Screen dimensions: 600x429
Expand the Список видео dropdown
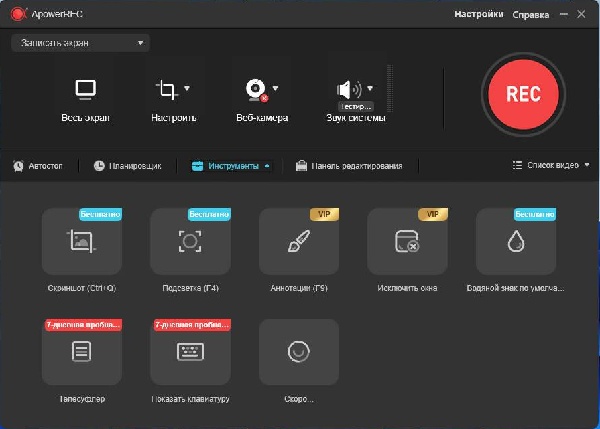(551, 165)
